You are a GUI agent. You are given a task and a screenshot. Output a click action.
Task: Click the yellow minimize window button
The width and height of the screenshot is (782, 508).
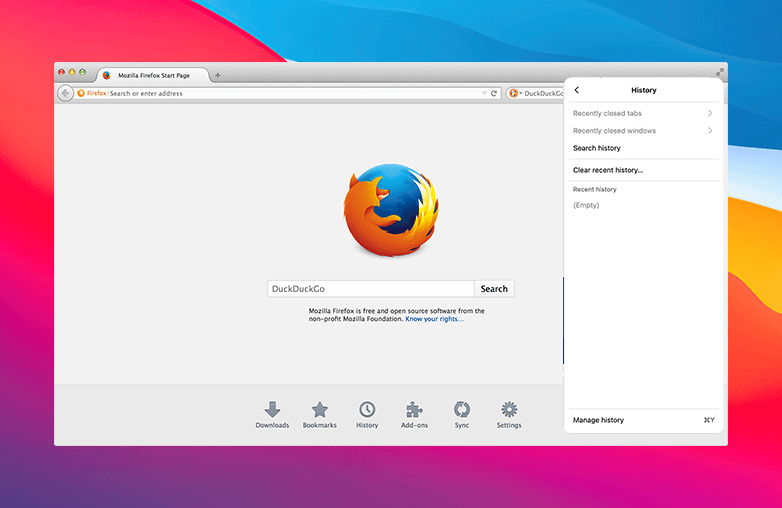point(72,72)
